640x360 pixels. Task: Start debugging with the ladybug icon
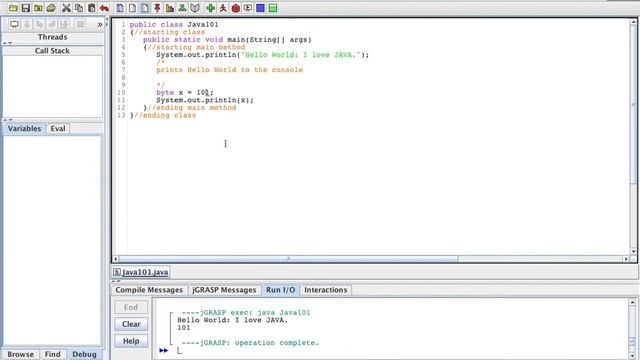coord(236,8)
